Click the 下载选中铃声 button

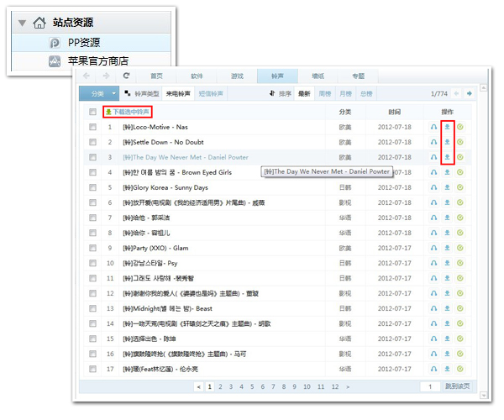(x=128, y=112)
